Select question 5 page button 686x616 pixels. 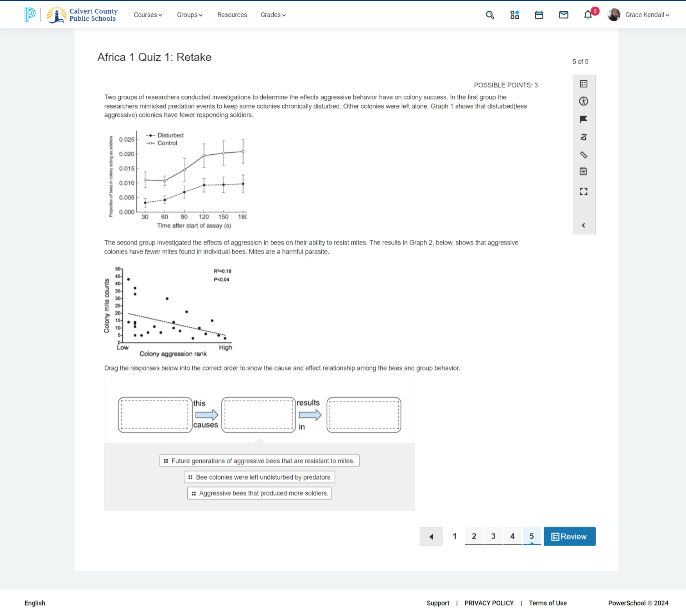click(532, 536)
